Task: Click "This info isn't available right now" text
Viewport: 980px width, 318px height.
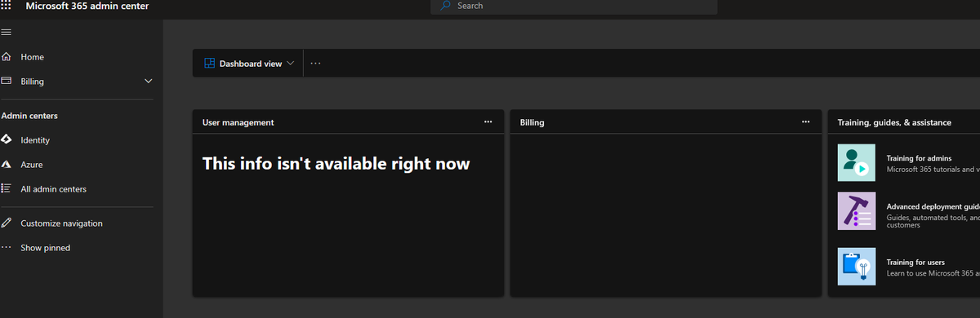Action: (x=336, y=164)
